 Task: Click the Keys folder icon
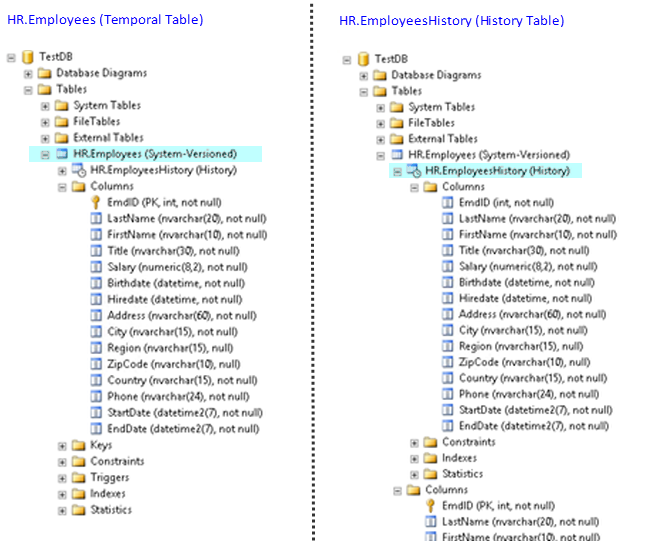coord(79,445)
